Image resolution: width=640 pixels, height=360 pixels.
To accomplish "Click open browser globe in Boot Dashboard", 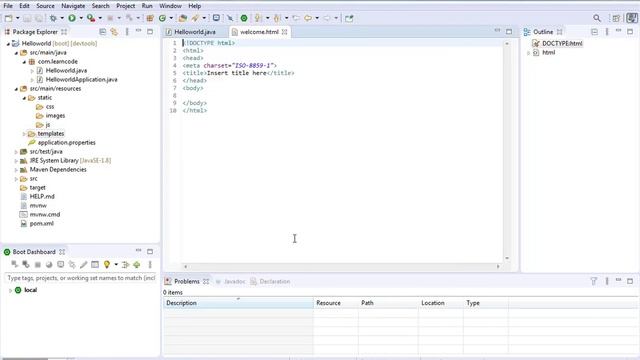I will pyautogui.click(x=49, y=264).
